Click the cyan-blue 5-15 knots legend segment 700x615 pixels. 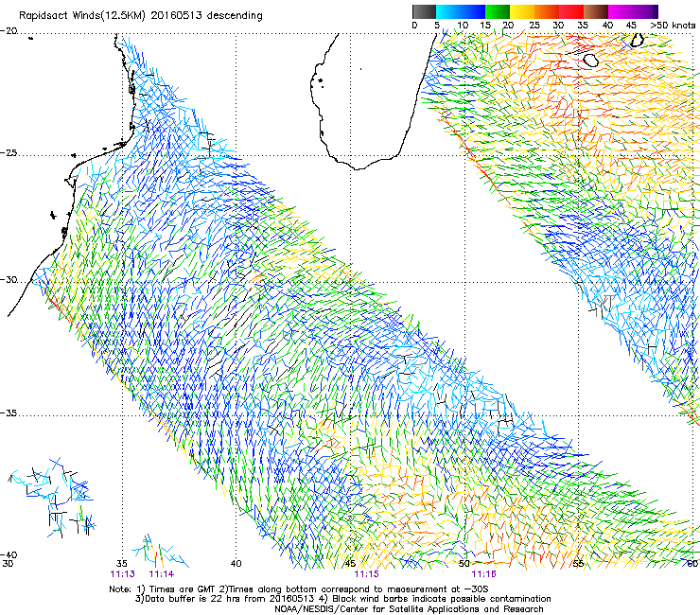tap(461, 11)
